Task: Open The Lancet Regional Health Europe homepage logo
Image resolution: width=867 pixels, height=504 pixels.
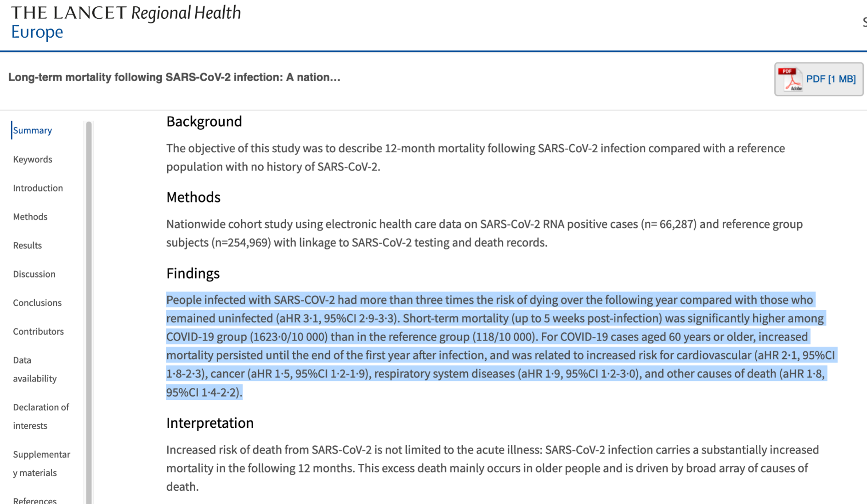Action: click(x=125, y=22)
